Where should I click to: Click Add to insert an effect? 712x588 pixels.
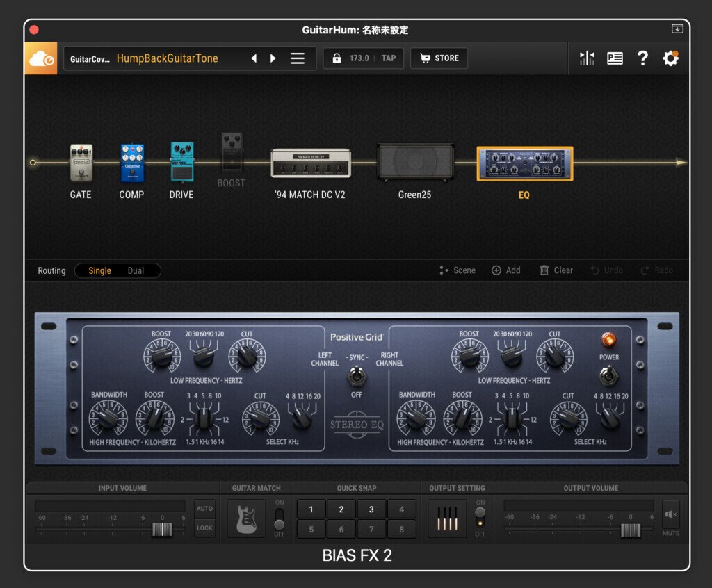pos(506,270)
